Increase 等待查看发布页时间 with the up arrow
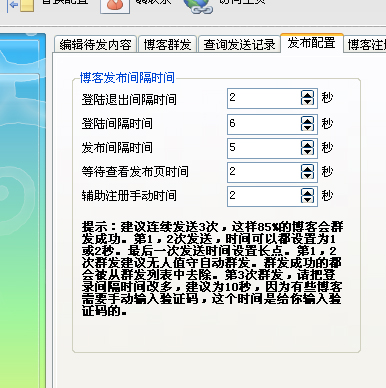 [307, 168]
